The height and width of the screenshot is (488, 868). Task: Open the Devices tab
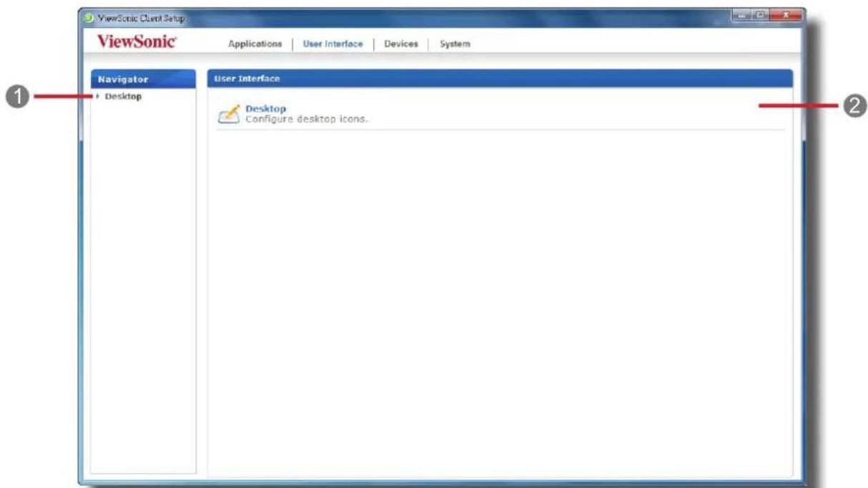[x=401, y=44]
